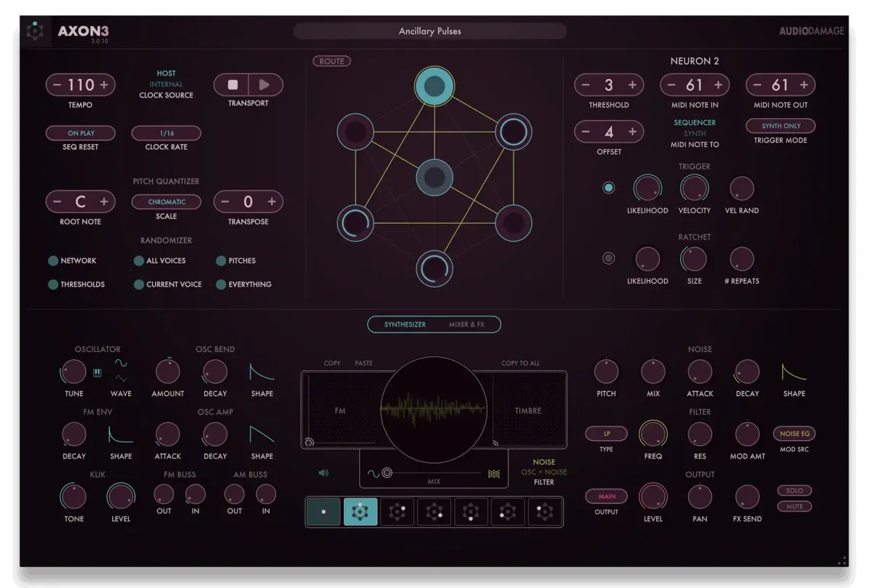Image resolution: width=869 pixels, height=588 pixels.
Task: Select the bottom neuron node in network
Action: [434, 269]
